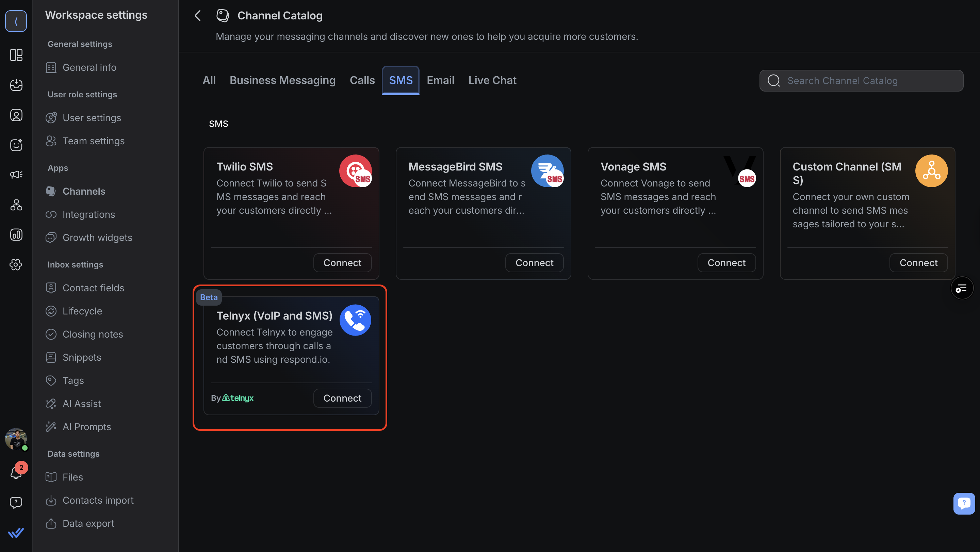
Task: Switch to the Live Chat tab
Action: [x=492, y=80]
